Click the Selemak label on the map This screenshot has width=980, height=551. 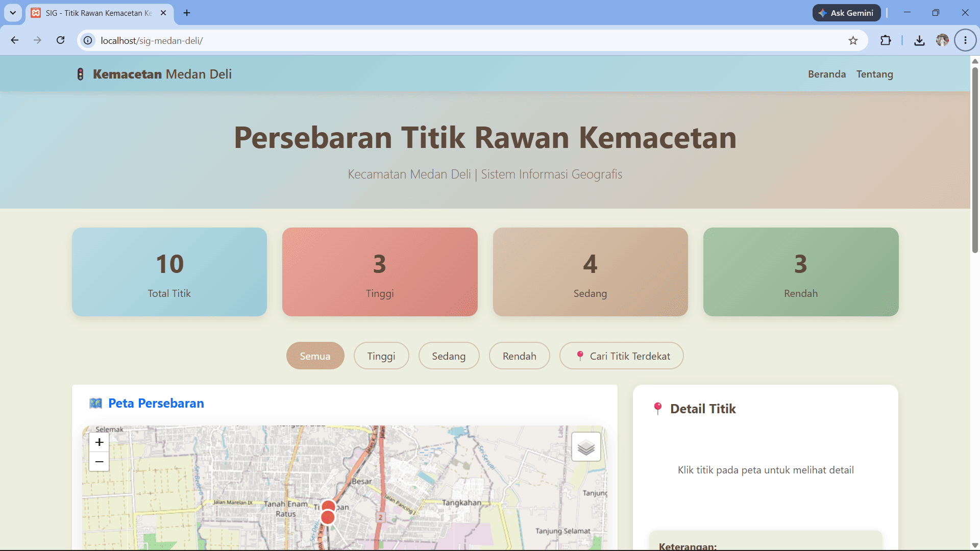coord(109,429)
